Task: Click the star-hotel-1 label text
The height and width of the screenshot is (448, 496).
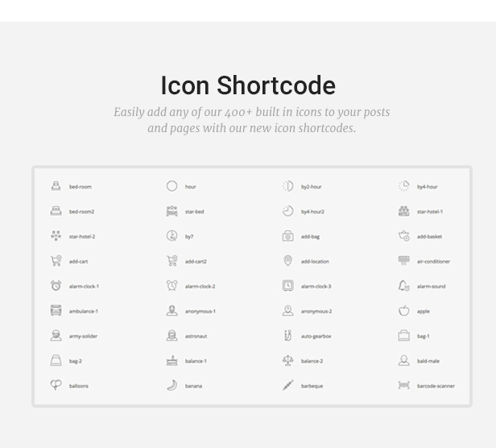Action: pos(430,211)
